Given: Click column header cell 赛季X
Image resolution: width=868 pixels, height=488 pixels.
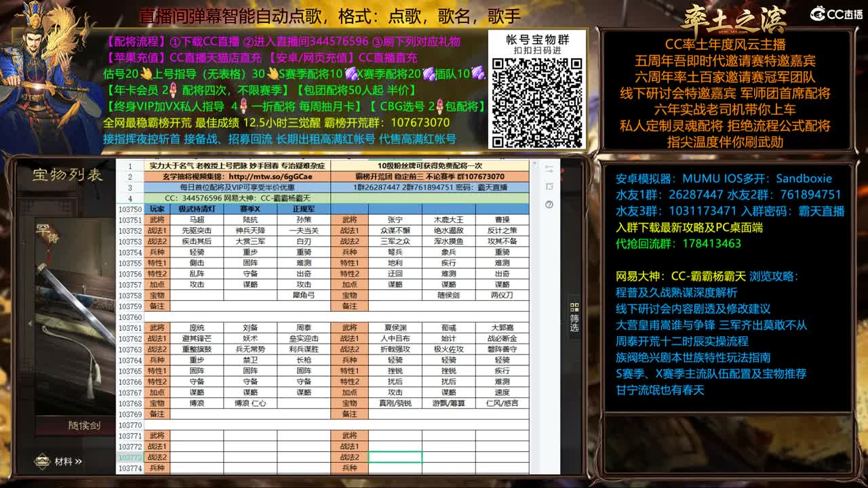Looking at the screenshot, I should (250, 209).
